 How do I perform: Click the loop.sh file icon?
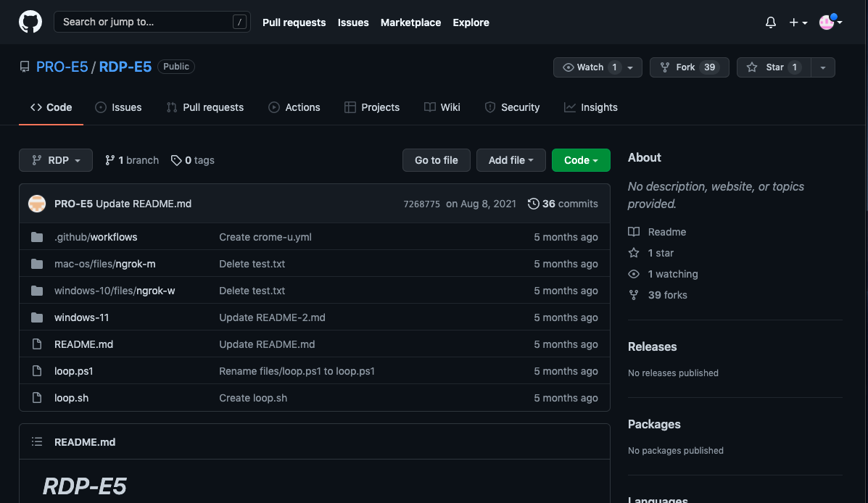coord(37,398)
